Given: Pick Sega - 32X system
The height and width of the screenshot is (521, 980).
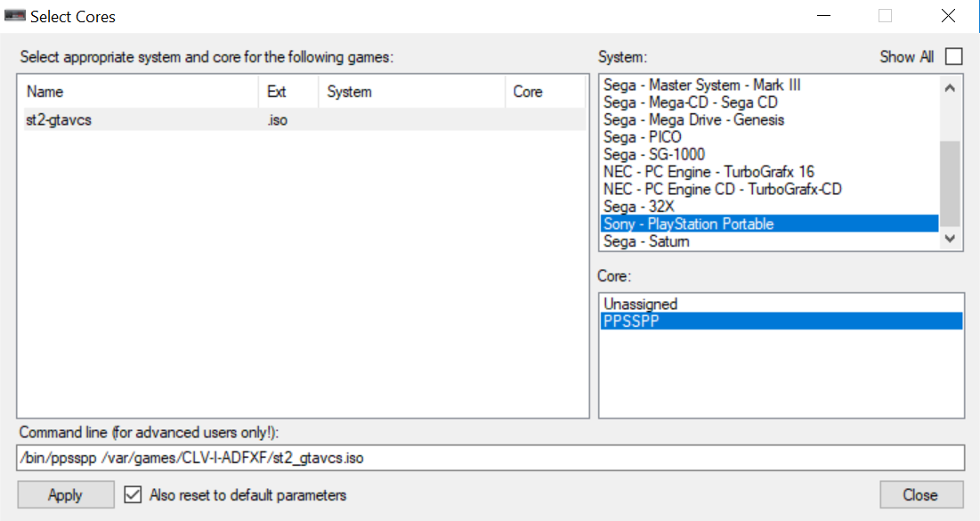Looking at the screenshot, I should click(x=769, y=207).
